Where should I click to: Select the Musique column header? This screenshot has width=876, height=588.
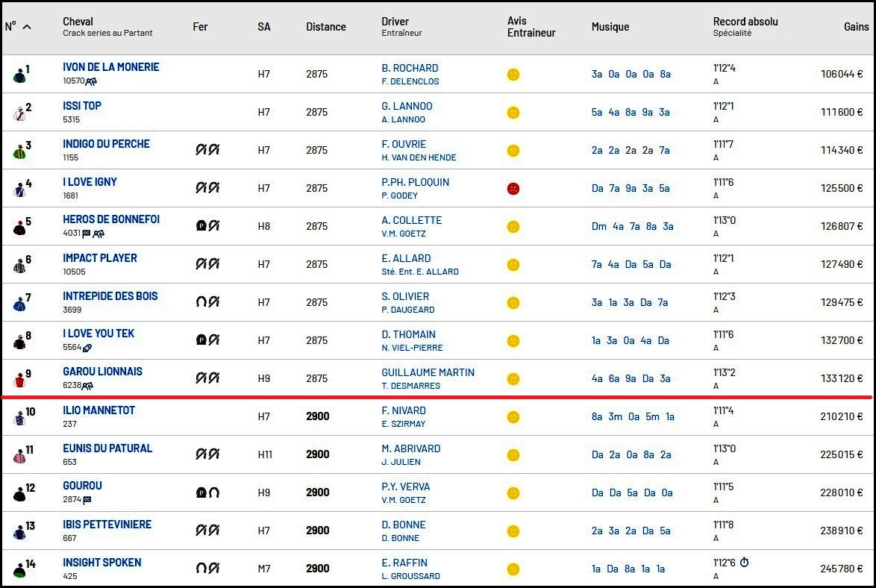[610, 27]
